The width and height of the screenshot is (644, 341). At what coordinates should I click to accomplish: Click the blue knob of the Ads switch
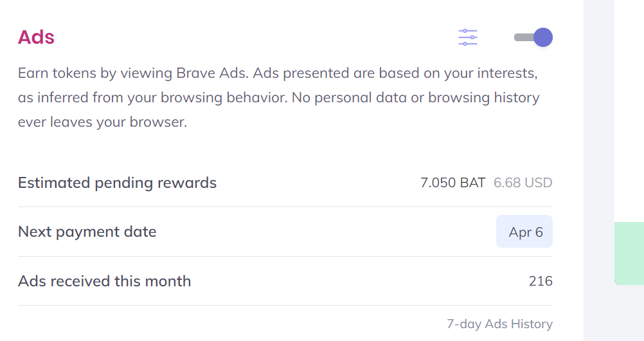pos(543,37)
